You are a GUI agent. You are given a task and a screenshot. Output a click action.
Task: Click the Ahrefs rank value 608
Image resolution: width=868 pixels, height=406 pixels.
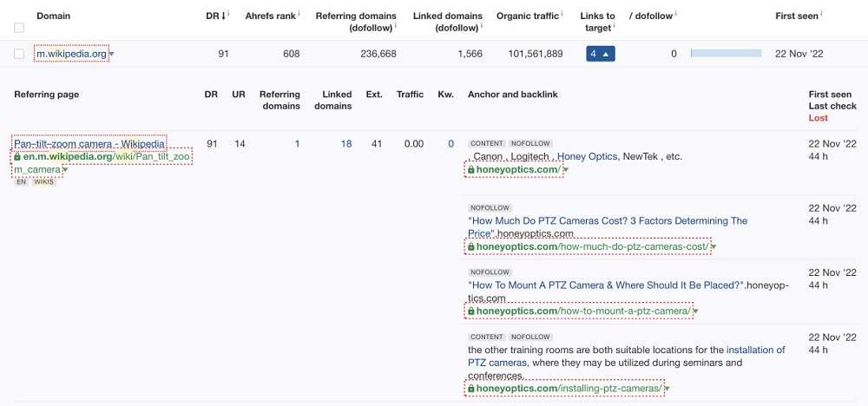pos(291,54)
